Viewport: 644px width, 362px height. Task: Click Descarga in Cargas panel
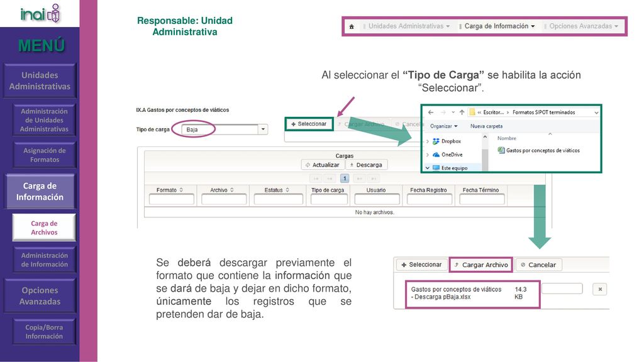(366, 165)
